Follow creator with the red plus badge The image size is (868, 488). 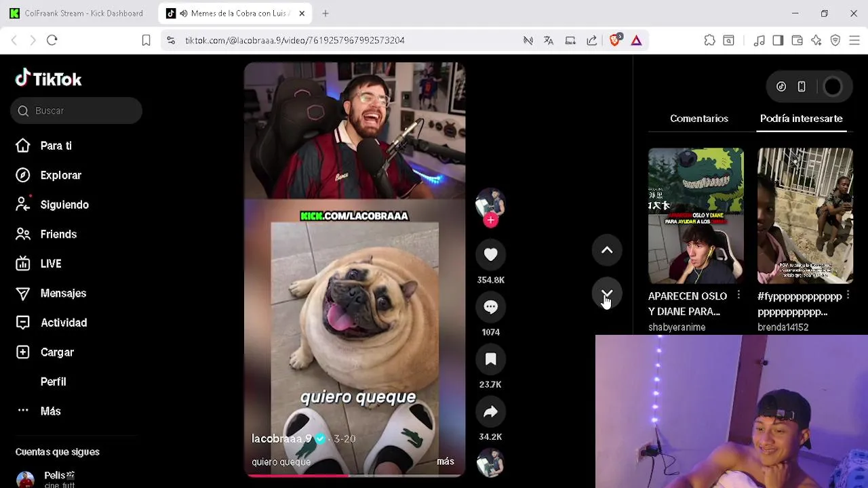[490, 220]
